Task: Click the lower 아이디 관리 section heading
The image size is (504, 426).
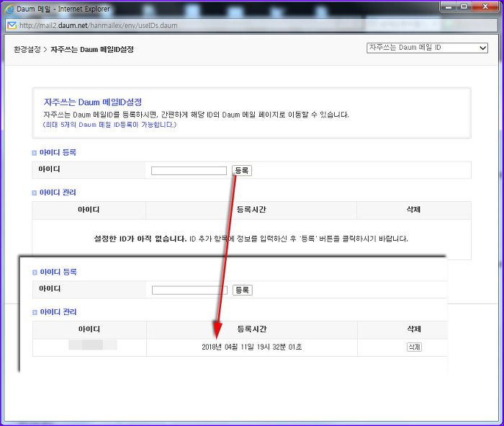Action: tap(58, 312)
